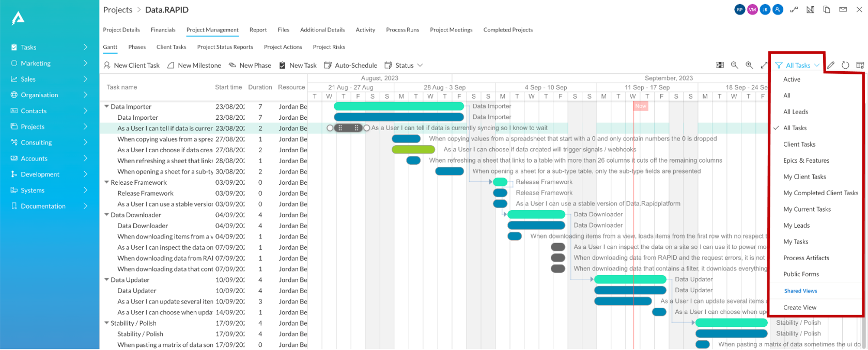This screenshot has width=868, height=350.
Task: Collapse the Stability / Polish group
Action: (x=106, y=324)
